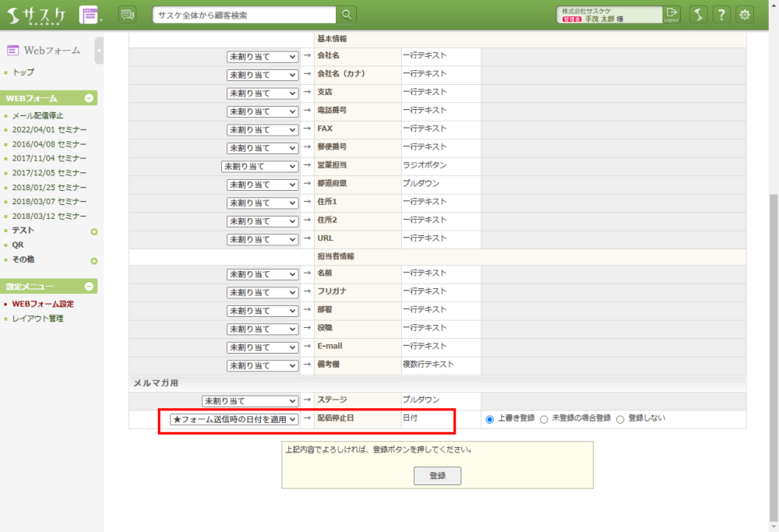779x532 pixels.
Task: Click the Logout icon
Action: pos(671,15)
